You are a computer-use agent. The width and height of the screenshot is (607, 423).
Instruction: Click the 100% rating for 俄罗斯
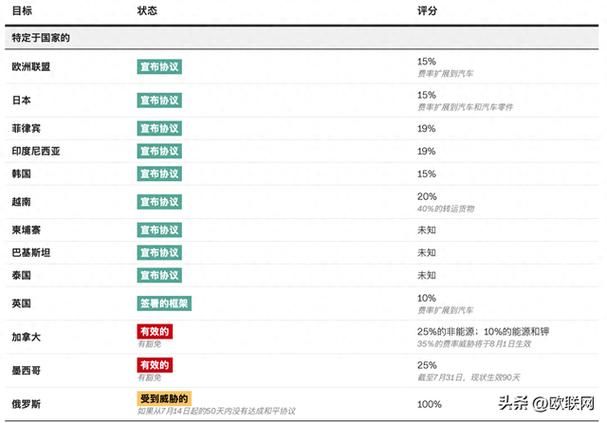tap(429, 404)
